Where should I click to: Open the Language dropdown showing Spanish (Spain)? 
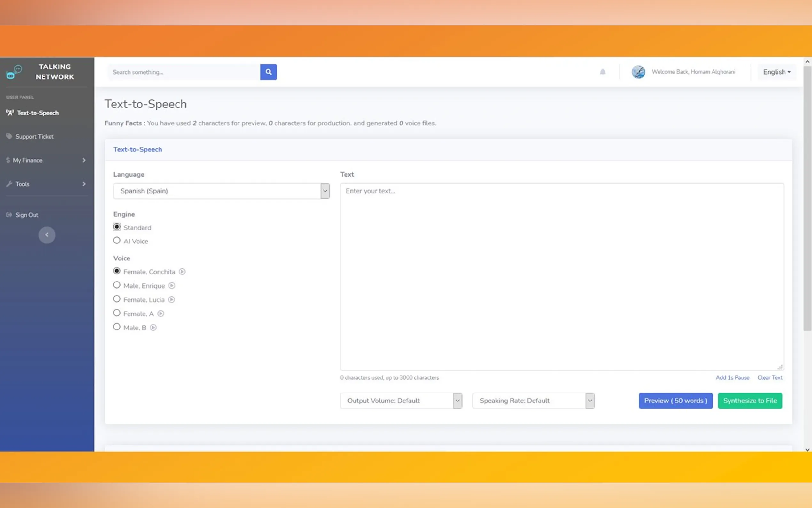(x=221, y=191)
